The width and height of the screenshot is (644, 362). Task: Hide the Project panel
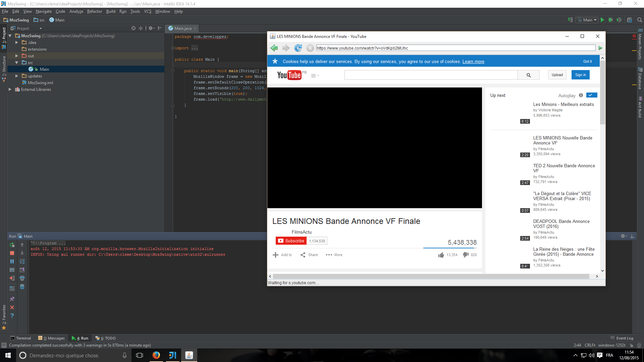point(160,28)
